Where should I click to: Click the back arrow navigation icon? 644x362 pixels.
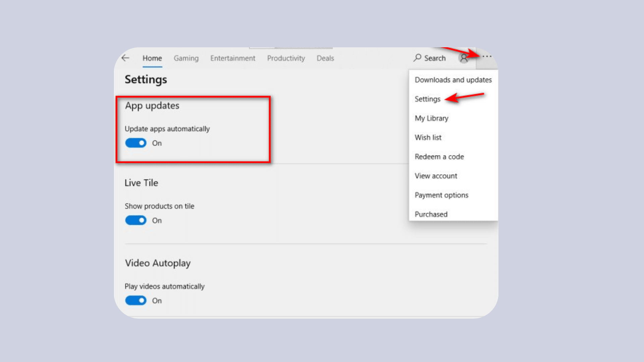(x=125, y=58)
